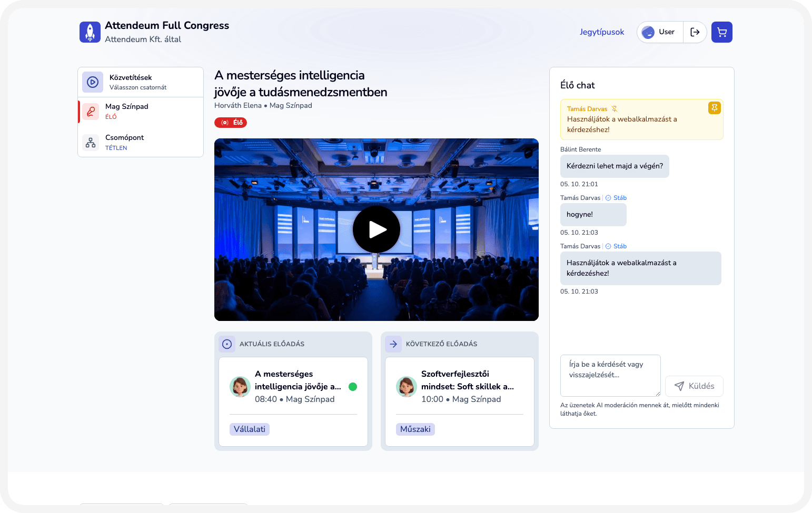812x513 pixels.
Task: Click the Aktuális előadás target icon
Action: point(227,344)
